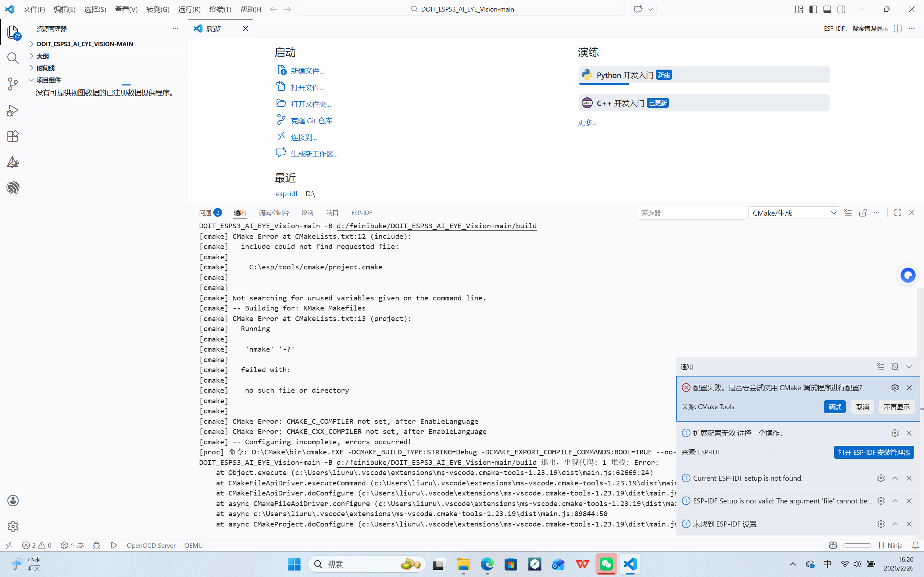Image resolution: width=924 pixels, height=577 pixels.
Task: Click the progress bar in status bar
Action: [x=857, y=545]
